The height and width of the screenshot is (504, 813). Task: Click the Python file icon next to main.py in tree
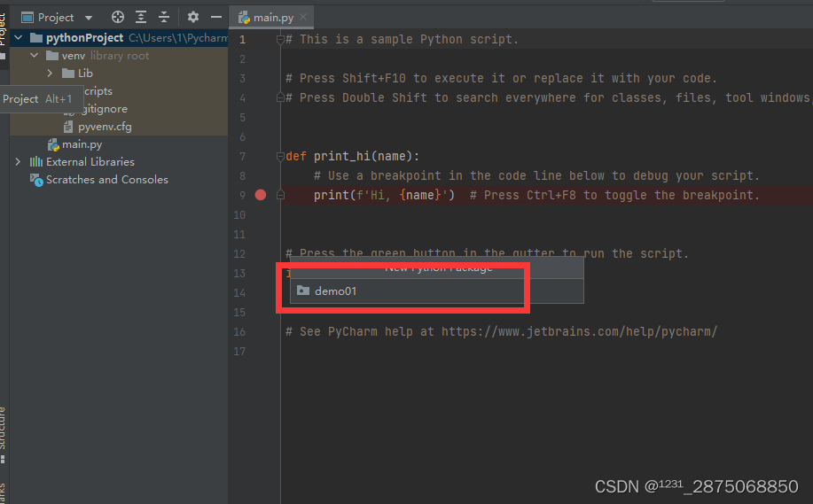coord(53,144)
